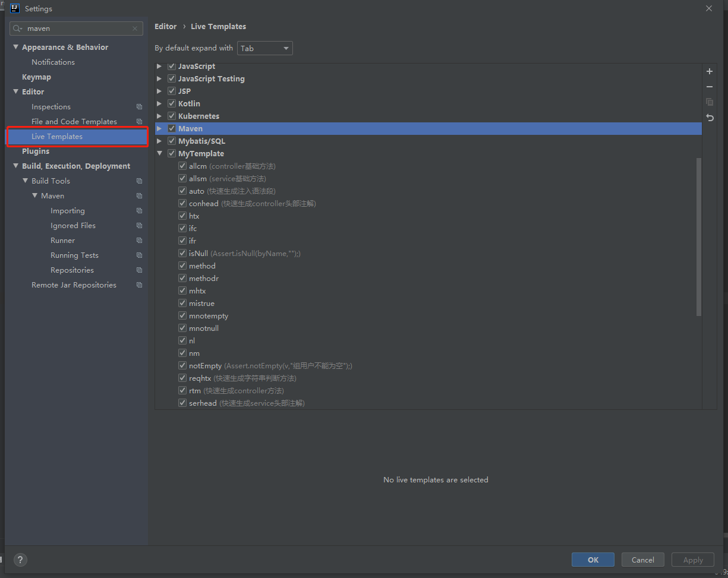Screen dimensions: 728x578
Task: Click project-level icon beside Repositories
Action: coord(139,270)
